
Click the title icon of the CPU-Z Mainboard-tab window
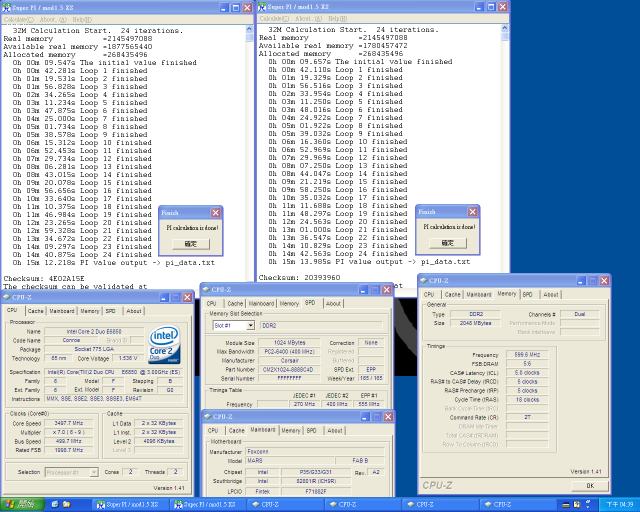[208, 416]
